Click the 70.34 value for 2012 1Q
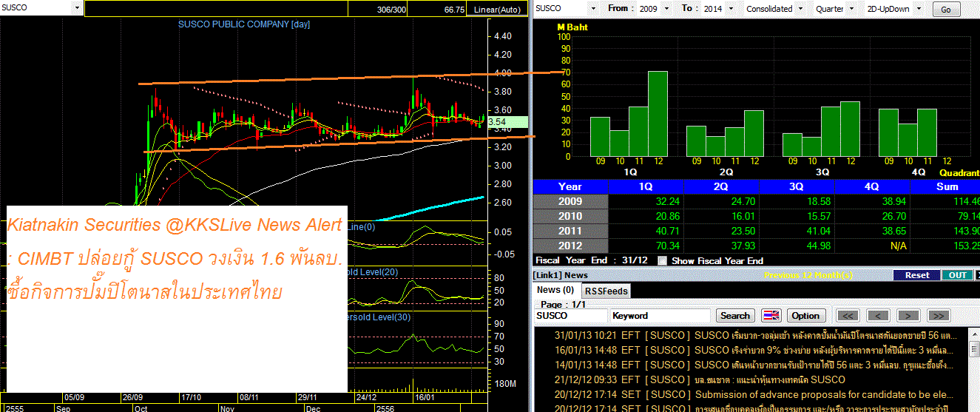The height and width of the screenshot is (412, 980). click(x=667, y=246)
